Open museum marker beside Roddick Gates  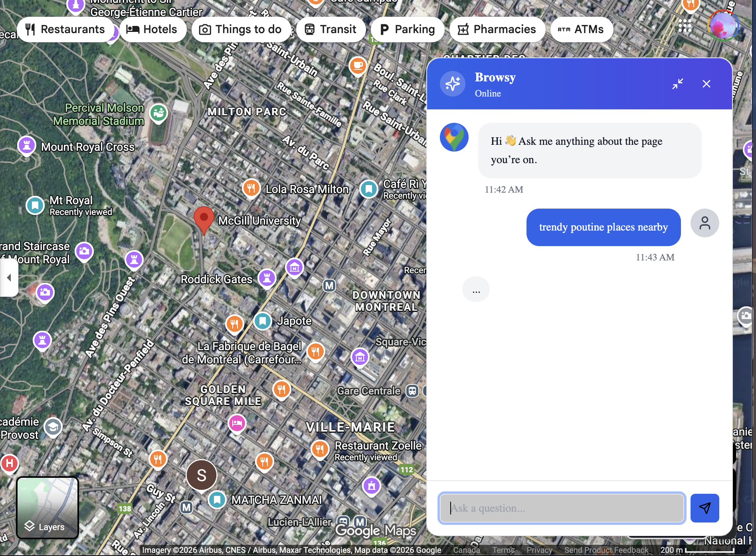coord(295,268)
